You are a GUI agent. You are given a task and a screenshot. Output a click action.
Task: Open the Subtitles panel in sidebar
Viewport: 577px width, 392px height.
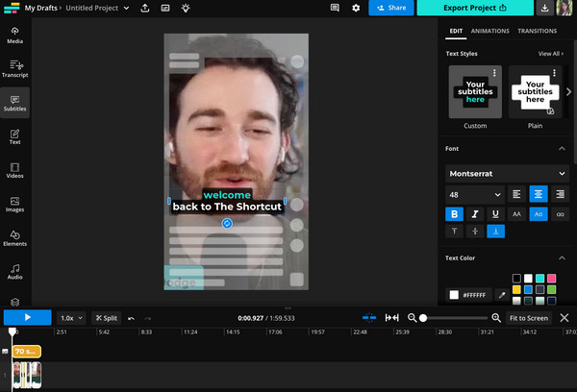click(15, 102)
